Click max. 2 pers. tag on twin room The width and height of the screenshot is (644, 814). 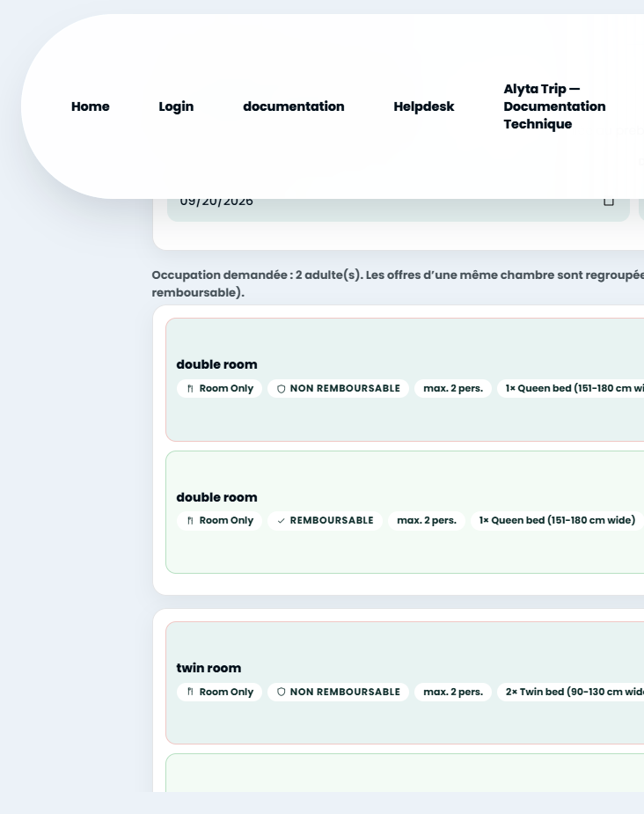click(453, 692)
